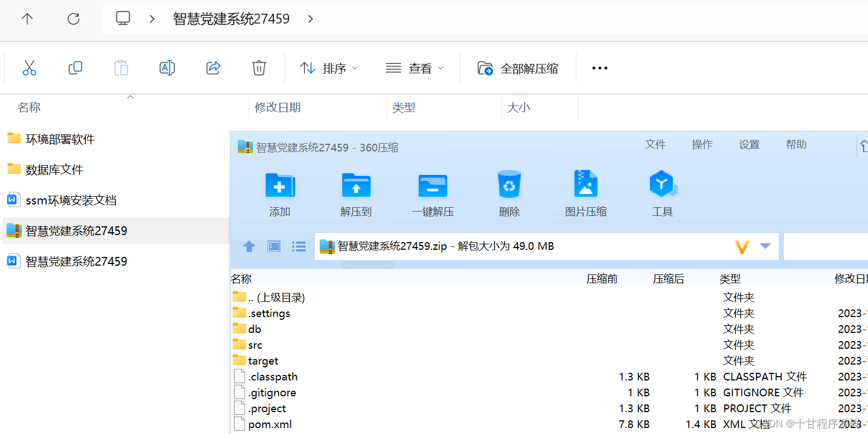The image size is (868, 434).
Task: Click the 删除 delete icon in 360压缩
Action: click(509, 184)
